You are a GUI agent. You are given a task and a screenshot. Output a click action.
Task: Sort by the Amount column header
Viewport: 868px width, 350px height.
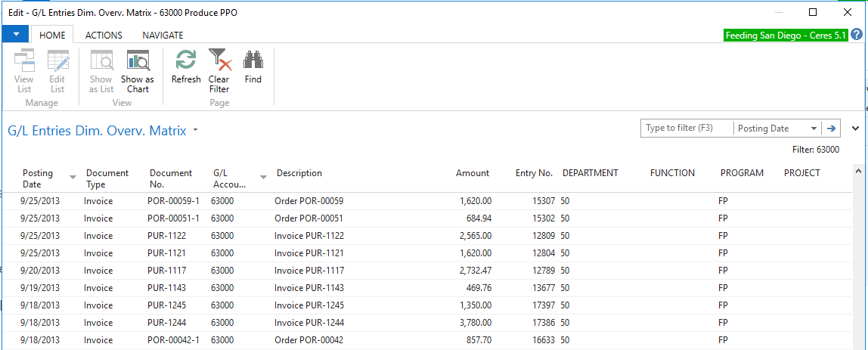[473, 173]
